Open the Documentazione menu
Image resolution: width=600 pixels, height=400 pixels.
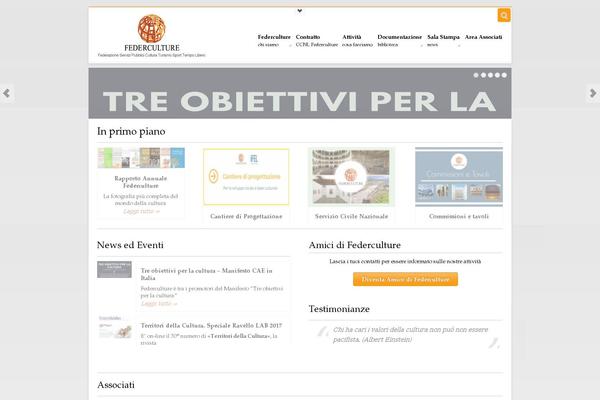[x=399, y=40]
